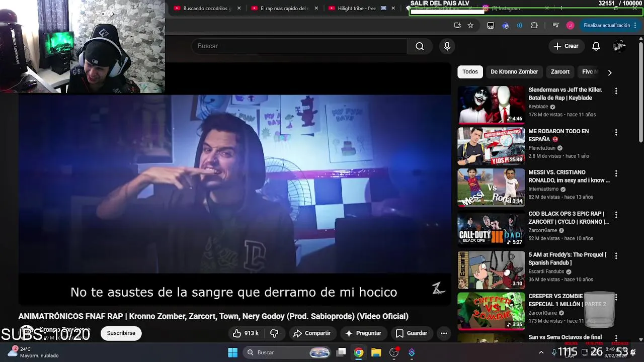Open options for Creeper vs Zombie video
Image resolution: width=644 pixels, height=362 pixels.
[616, 297]
